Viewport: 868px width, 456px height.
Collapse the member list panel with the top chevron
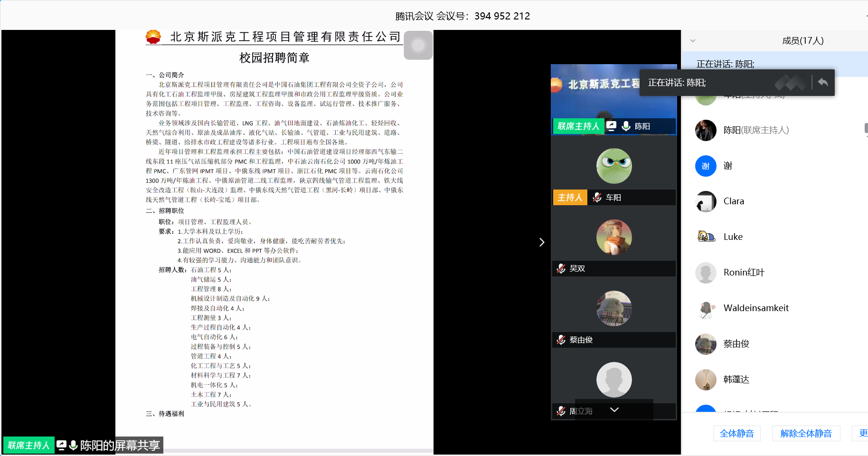click(693, 40)
